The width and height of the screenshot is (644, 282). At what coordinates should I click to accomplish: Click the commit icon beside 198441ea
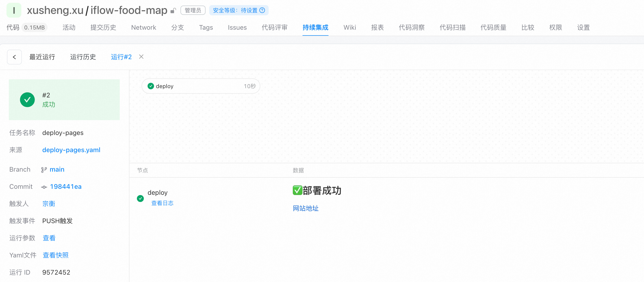pos(44,187)
